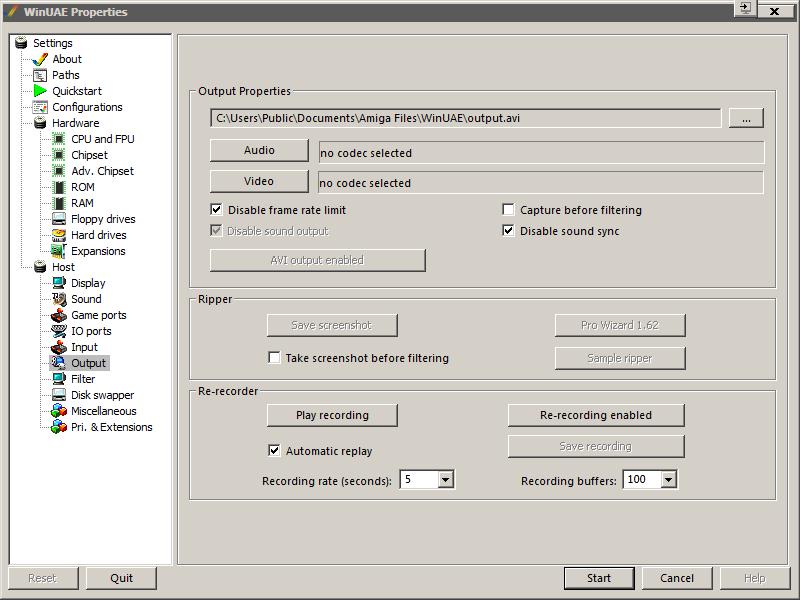Click the Expansions card icon
Image resolution: width=800 pixels, height=600 pixels.
click(59, 251)
